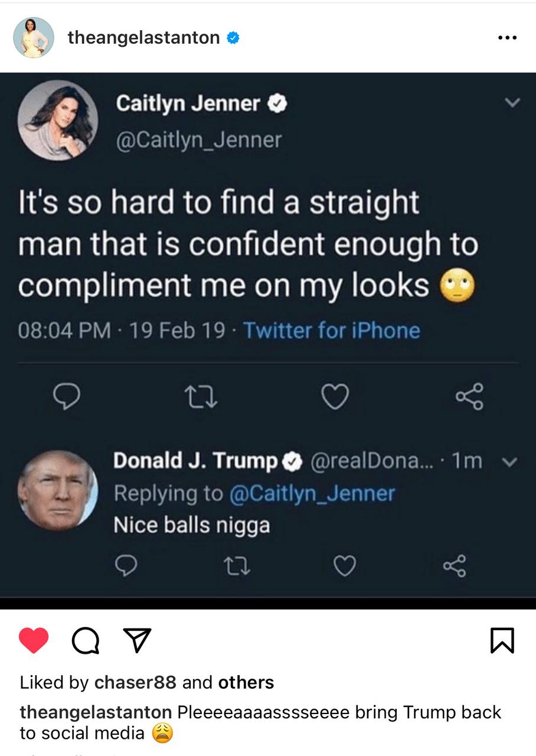
Task: Open theangelastanton username in the caption
Action: click(x=96, y=712)
